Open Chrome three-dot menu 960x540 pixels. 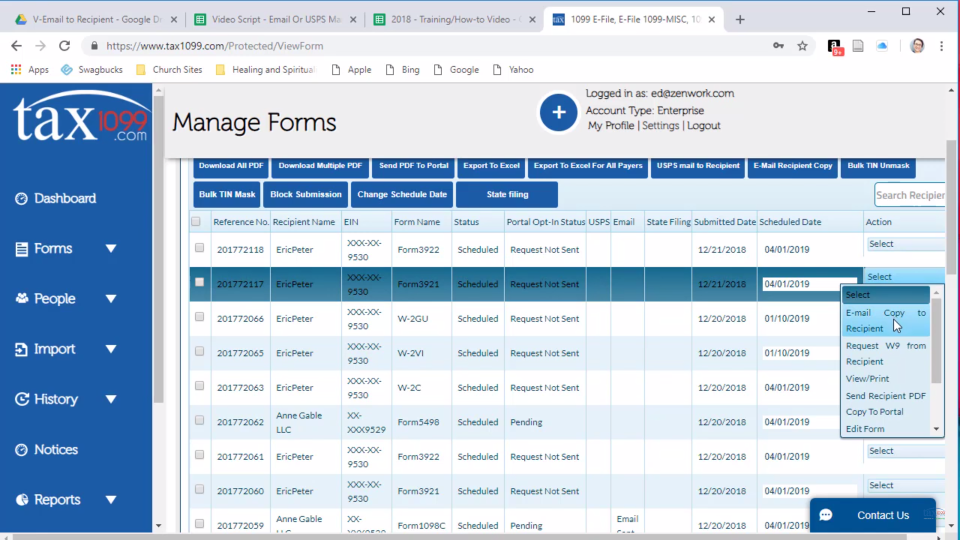click(x=942, y=46)
